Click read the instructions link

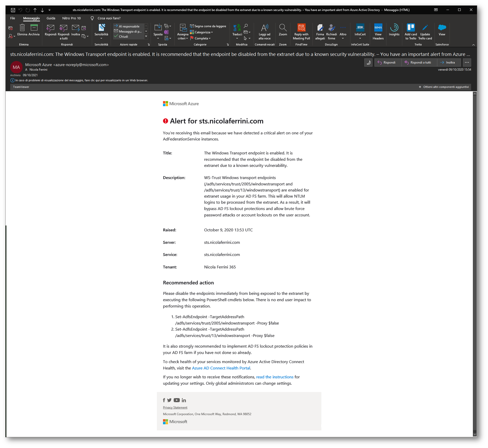pos(275,377)
